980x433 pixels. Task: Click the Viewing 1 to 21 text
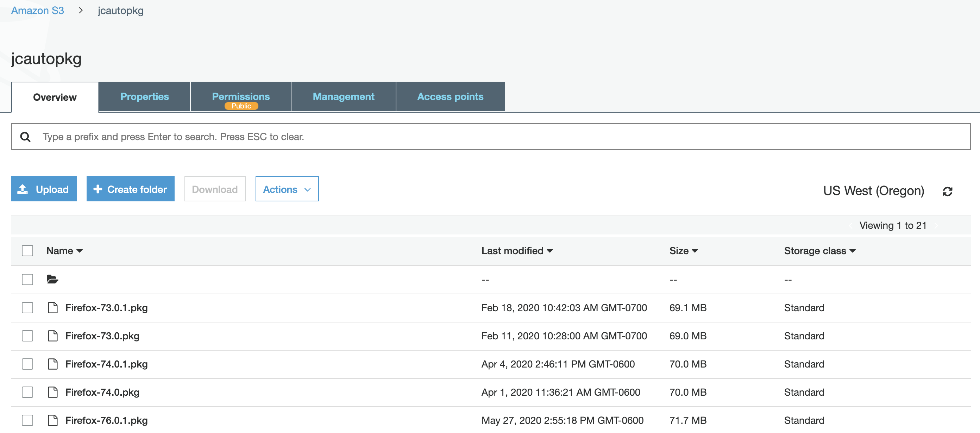(x=893, y=226)
